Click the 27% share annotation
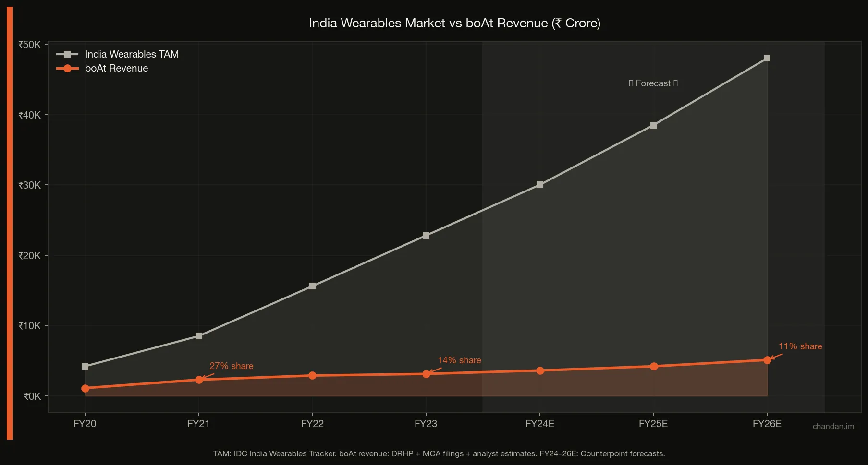 click(232, 366)
